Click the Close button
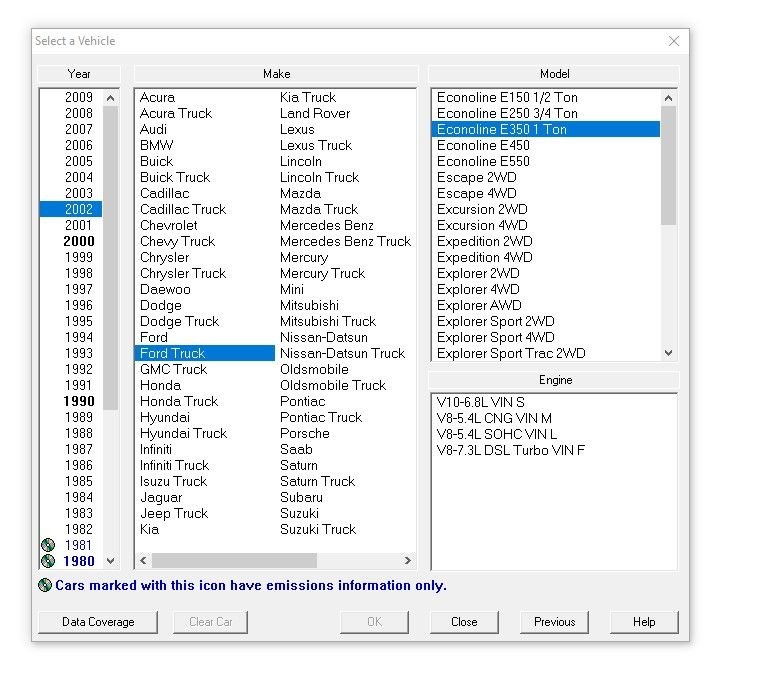The height and width of the screenshot is (693, 780). pyautogui.click(x=464, y=622)
